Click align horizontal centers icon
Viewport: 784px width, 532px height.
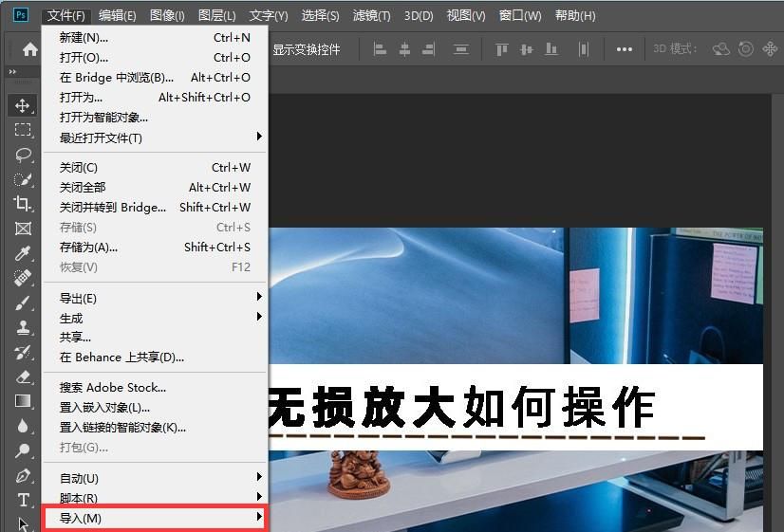tap(404, 49)
